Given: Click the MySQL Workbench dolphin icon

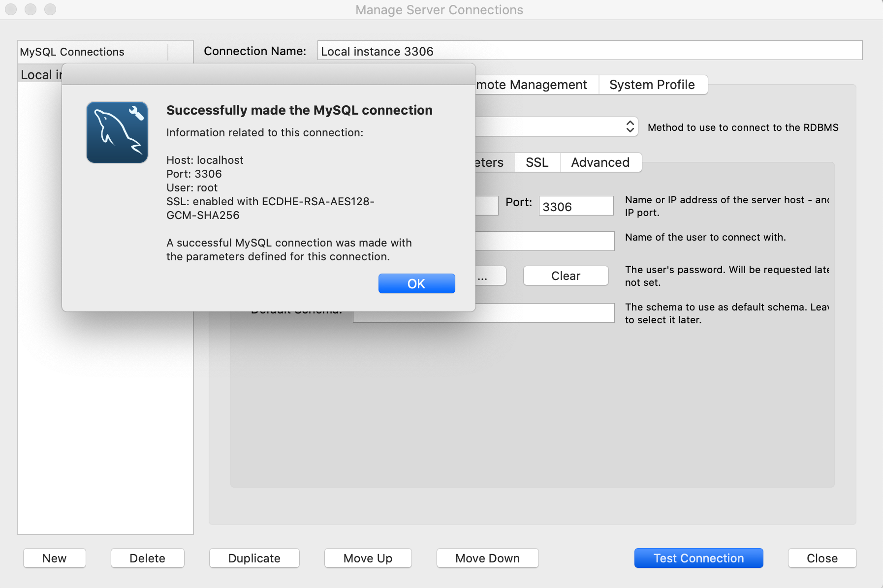Looking at the screenshot, I should coord(117,132).
